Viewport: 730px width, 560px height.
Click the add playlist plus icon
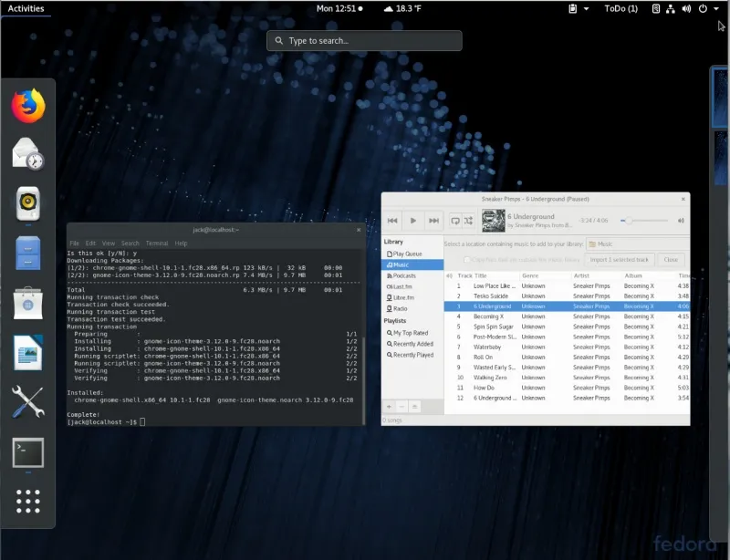390,406
